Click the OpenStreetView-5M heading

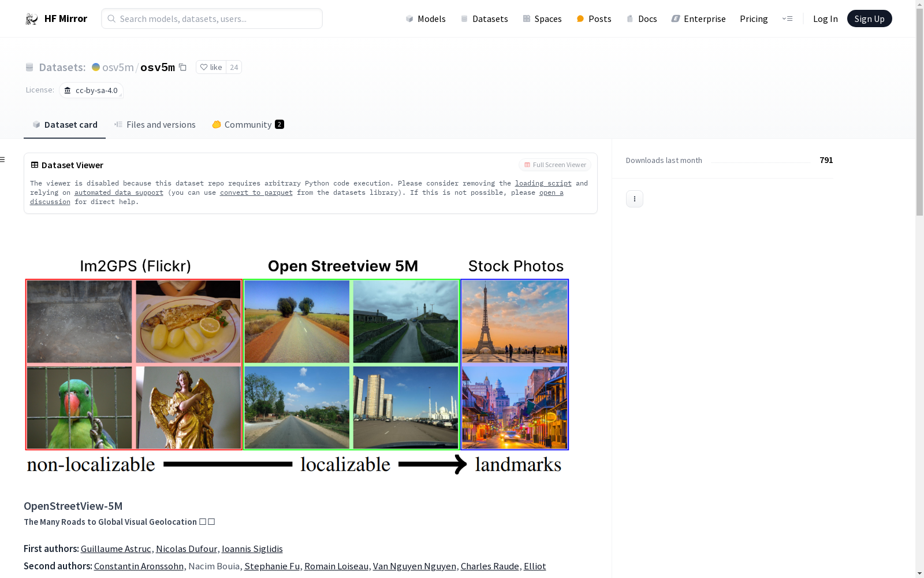(73, 506)
